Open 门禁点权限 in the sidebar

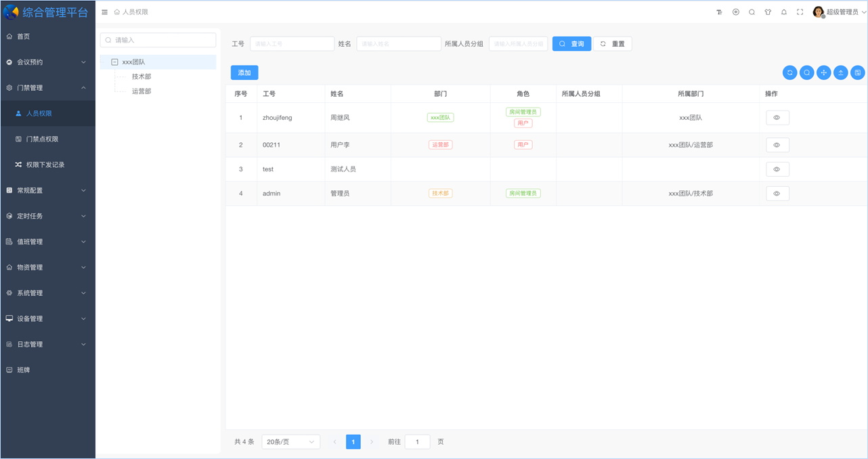pyautogui.click(x=42, y=139)
